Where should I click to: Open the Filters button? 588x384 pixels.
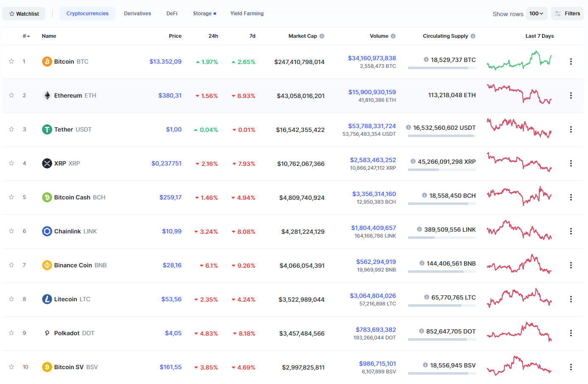(x=567, y=14)
